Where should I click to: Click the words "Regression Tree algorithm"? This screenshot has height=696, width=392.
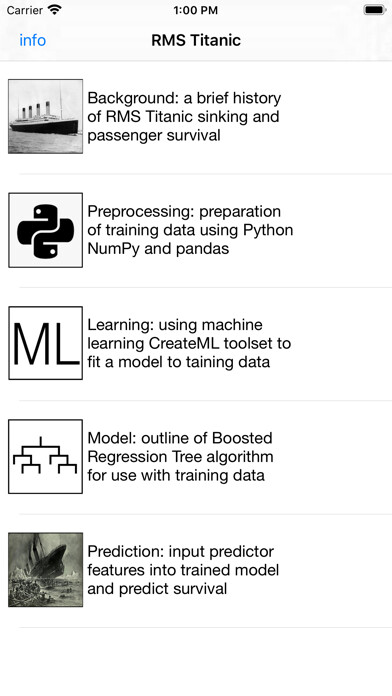click(x=180, y=457)
